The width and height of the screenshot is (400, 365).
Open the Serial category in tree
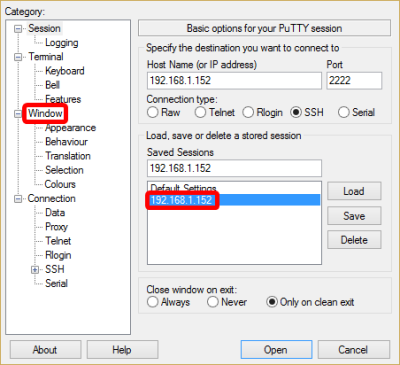pyautogui.click(x=56, y=283)
